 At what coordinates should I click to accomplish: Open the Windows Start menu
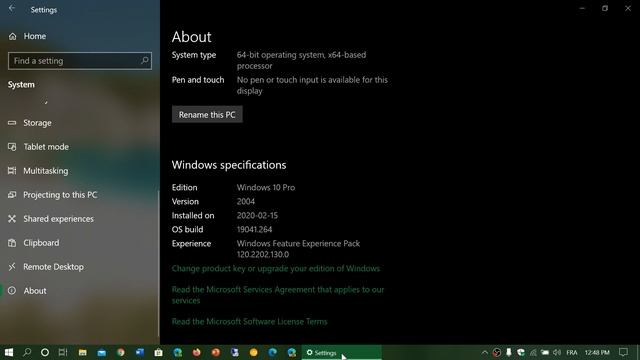tap(9, 352)
